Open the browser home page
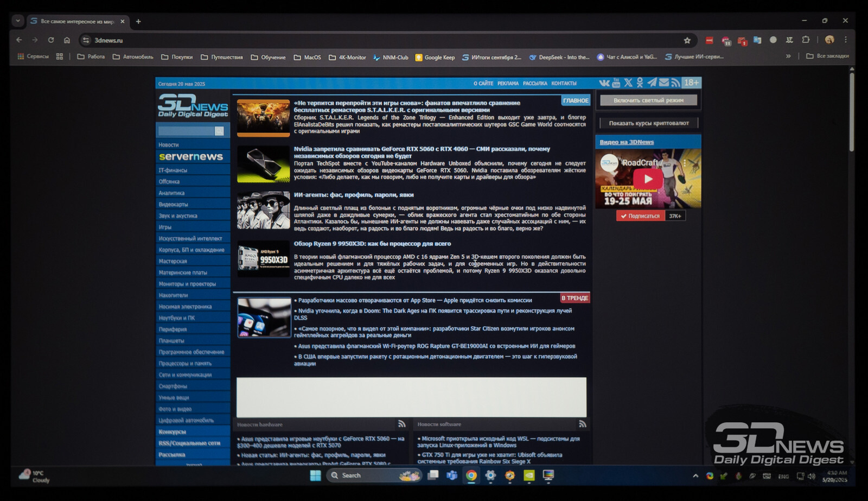This screenshot has height=501, width=868. 67,40
